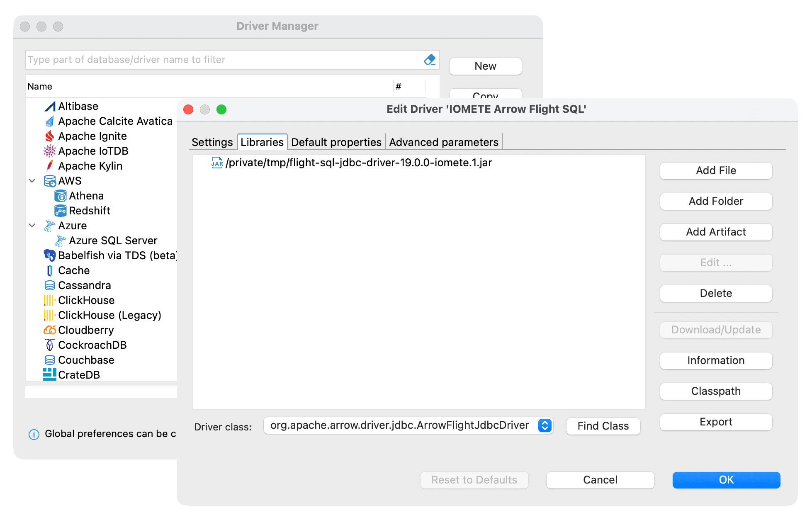The height and width of the screenshot is (520, 812).
Task: Click the Athena driver icon
Action: [61, 196]
